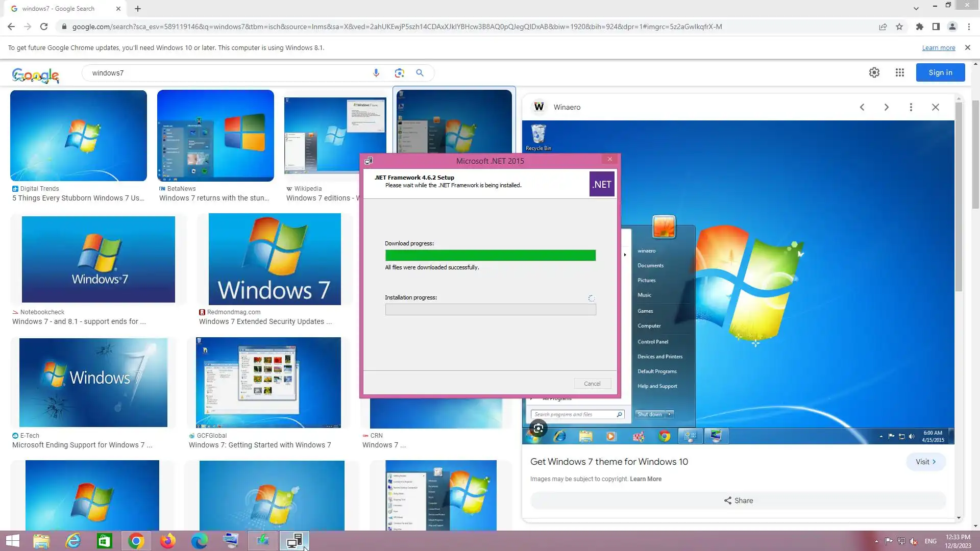Click the Visit button
Image resolution: width=980 pixels, height=551 pixels.
point(925,462)
